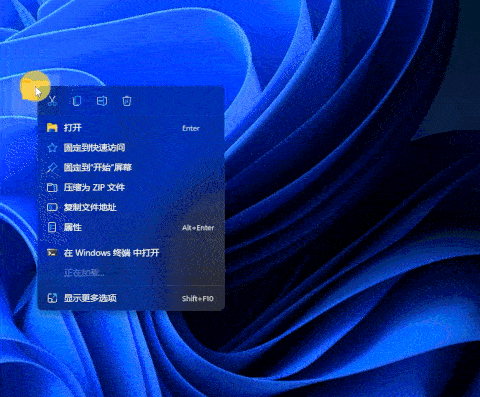Expand 显示更多选项 for more options
The height and width of the screenshot is (397, 480).
pyautogui.click(x=131, y=298)
